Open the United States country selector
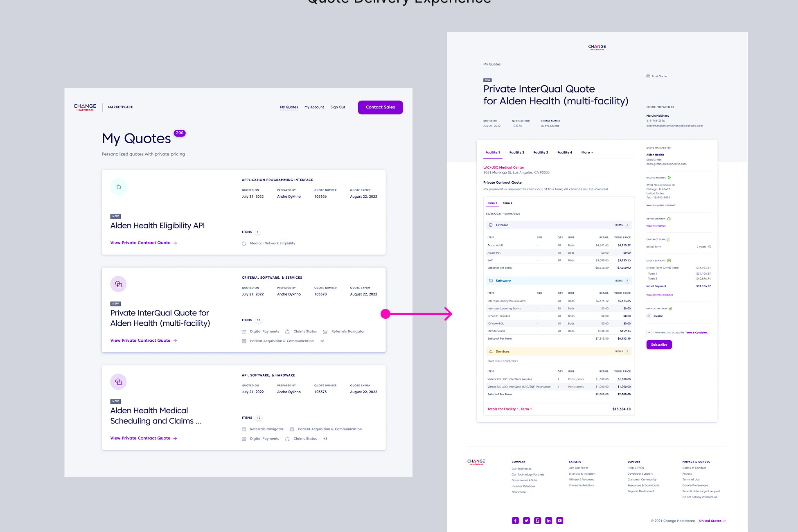This screenshot has height=532, width=798. 712,521
